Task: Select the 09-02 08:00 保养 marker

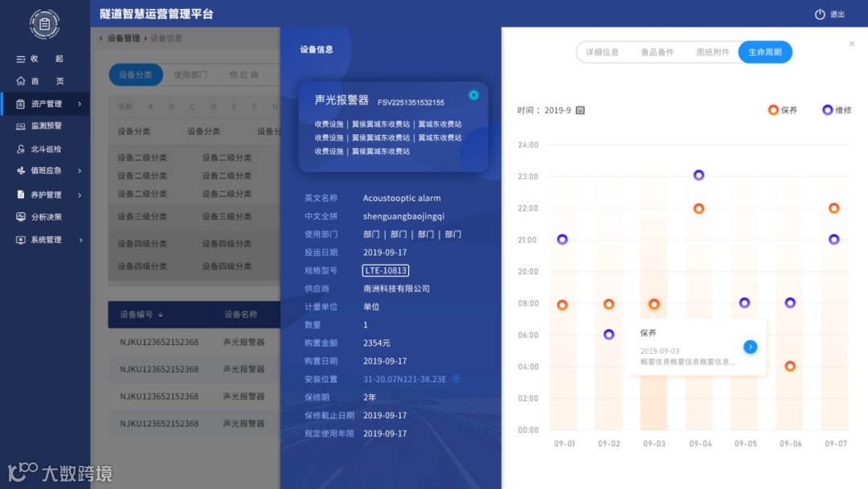Action: [x=609, y=303]
